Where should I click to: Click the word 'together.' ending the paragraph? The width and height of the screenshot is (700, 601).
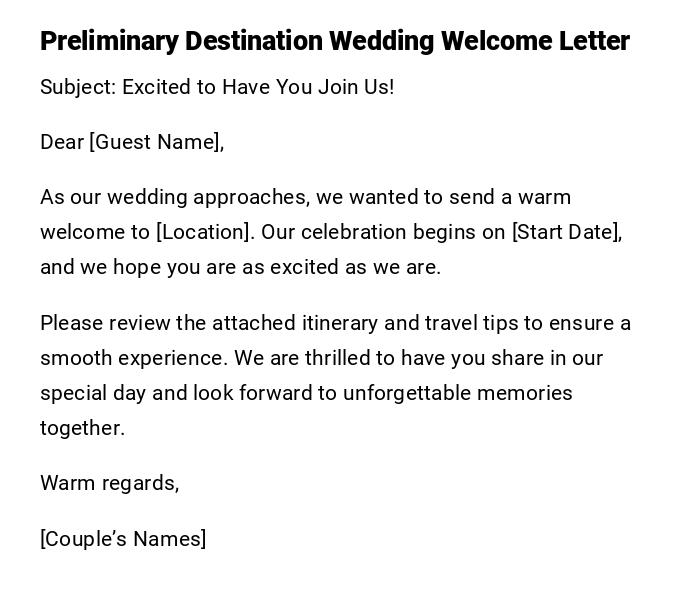(82, 428)
